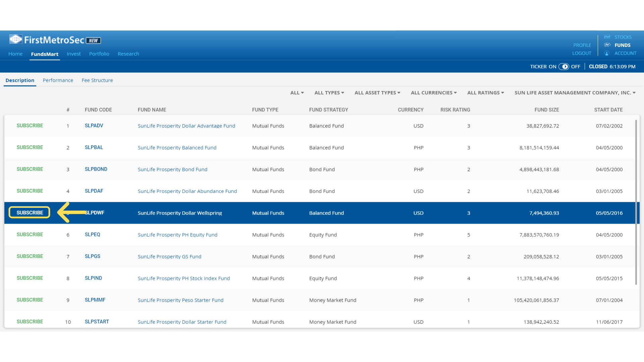Click the fund size value 38,827,692.72

543,126
